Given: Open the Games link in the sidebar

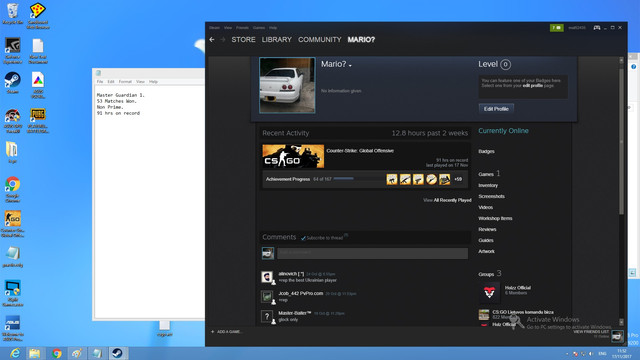Looking at the screenshot, I should pyautogui.click(x=486, y=174).
